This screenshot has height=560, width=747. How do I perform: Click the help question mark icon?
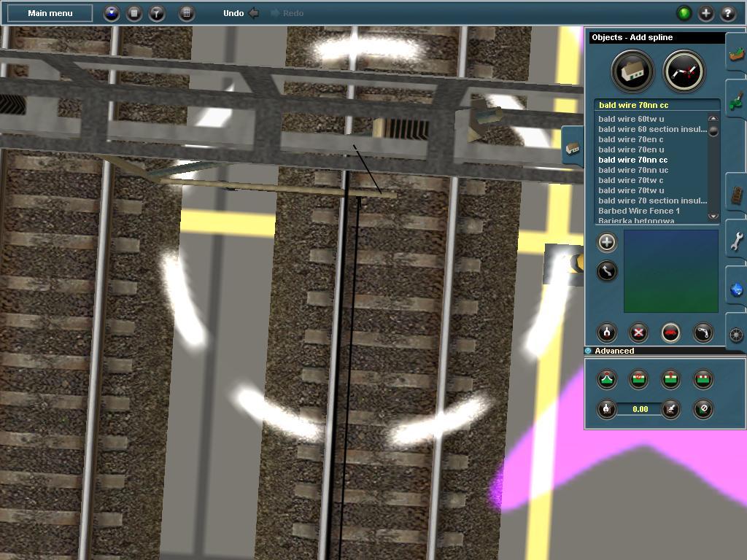(727, 13)
